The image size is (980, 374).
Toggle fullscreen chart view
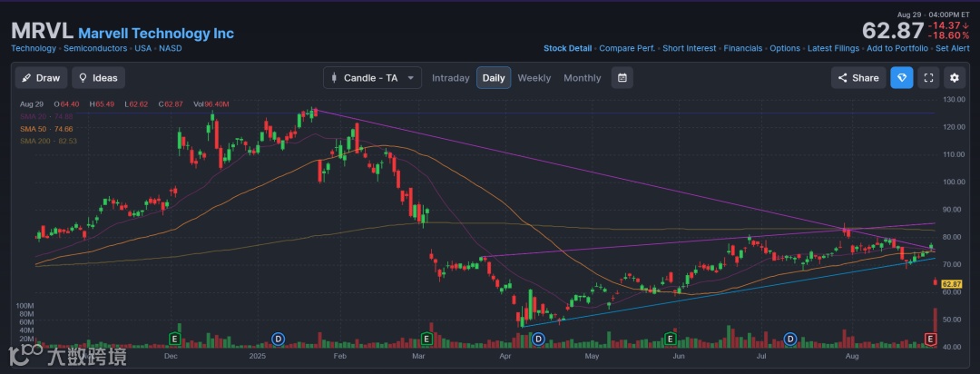coord(928,78)
